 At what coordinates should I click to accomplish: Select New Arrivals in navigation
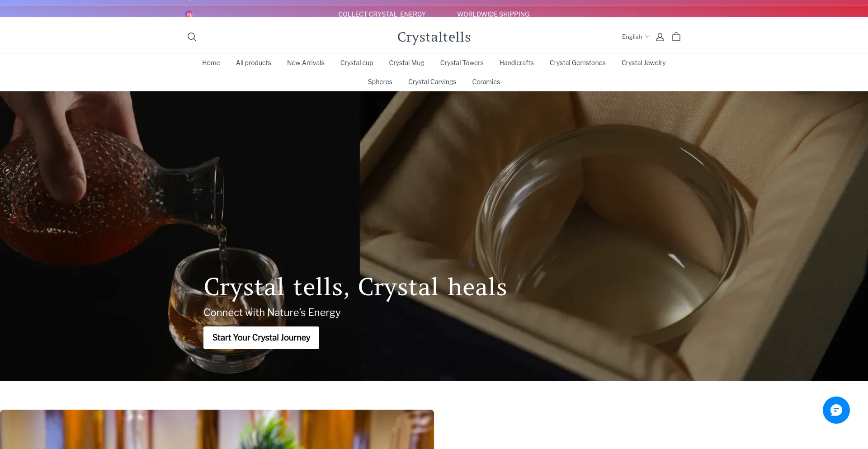pyautogui.click(x=306, y=63)
